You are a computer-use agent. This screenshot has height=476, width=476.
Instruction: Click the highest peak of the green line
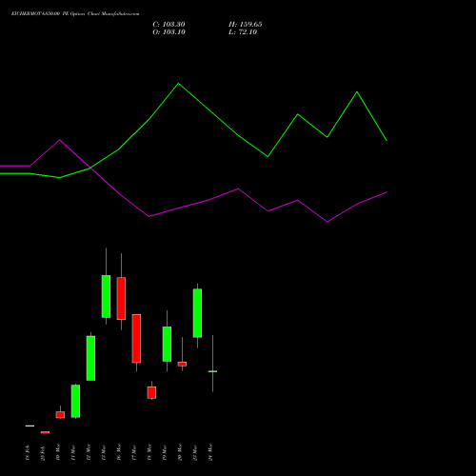178,84
